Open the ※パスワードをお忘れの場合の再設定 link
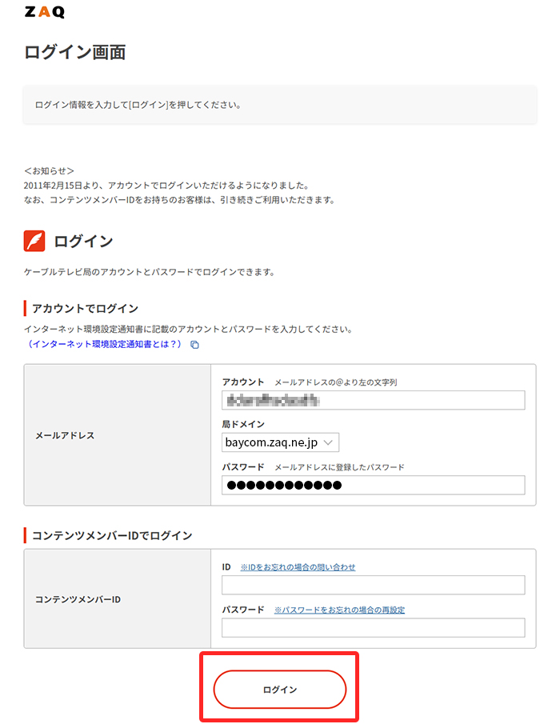 click(339, 610)
